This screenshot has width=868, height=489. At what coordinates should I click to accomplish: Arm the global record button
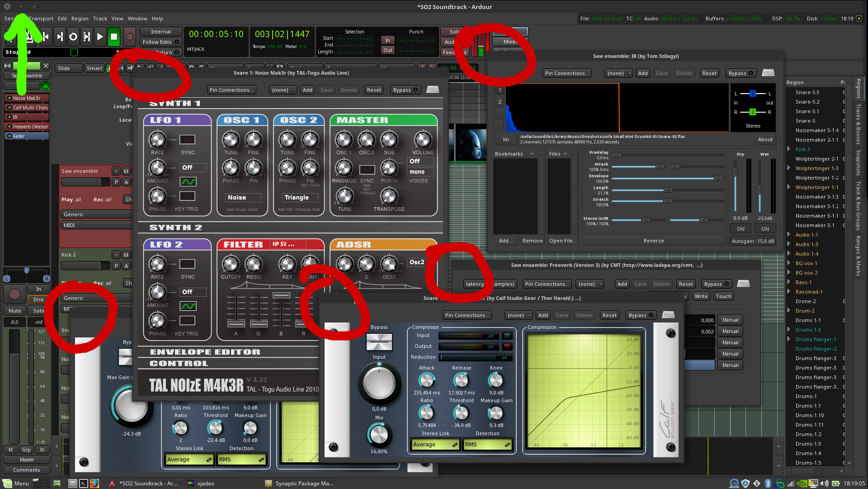pyautogui.click(x=130, y=37)
